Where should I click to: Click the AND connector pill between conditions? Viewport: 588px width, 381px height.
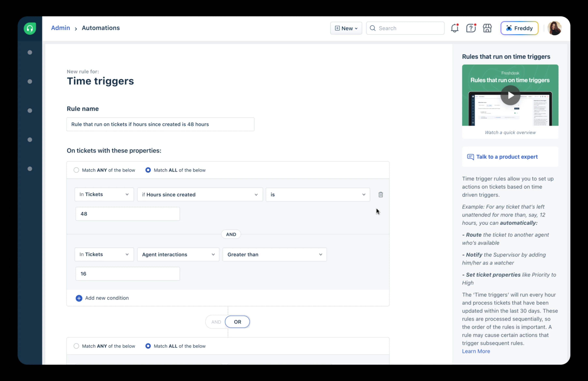(x=231, y=234)
